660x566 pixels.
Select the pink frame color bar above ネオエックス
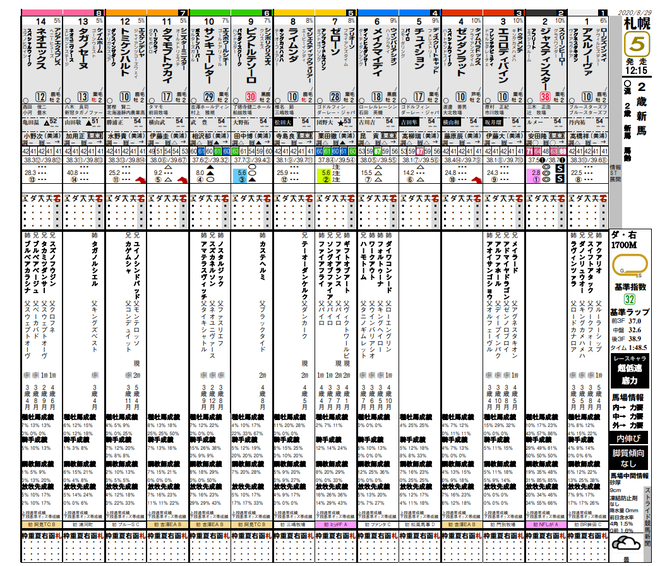point(42,13)
